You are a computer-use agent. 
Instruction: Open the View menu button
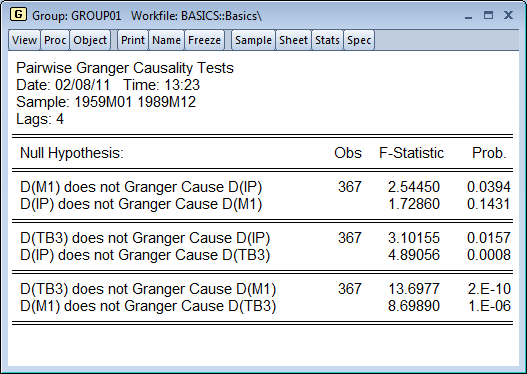(24, 40)
